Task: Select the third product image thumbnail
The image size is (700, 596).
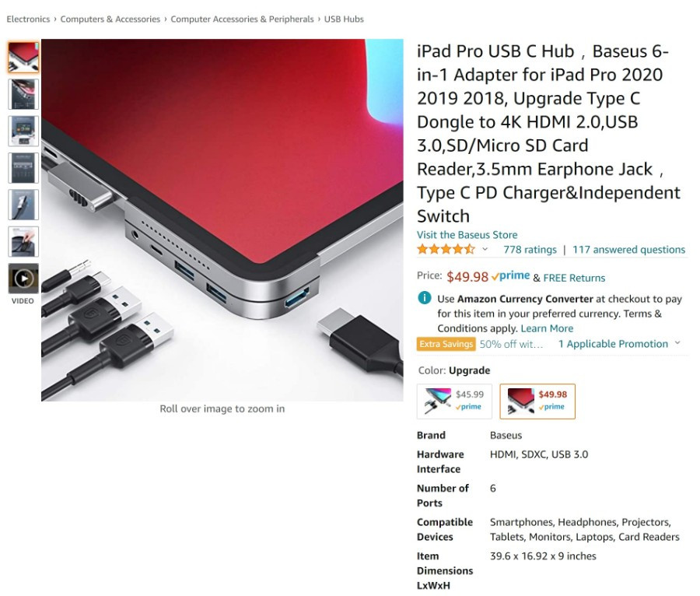Action: pos(23,131)
